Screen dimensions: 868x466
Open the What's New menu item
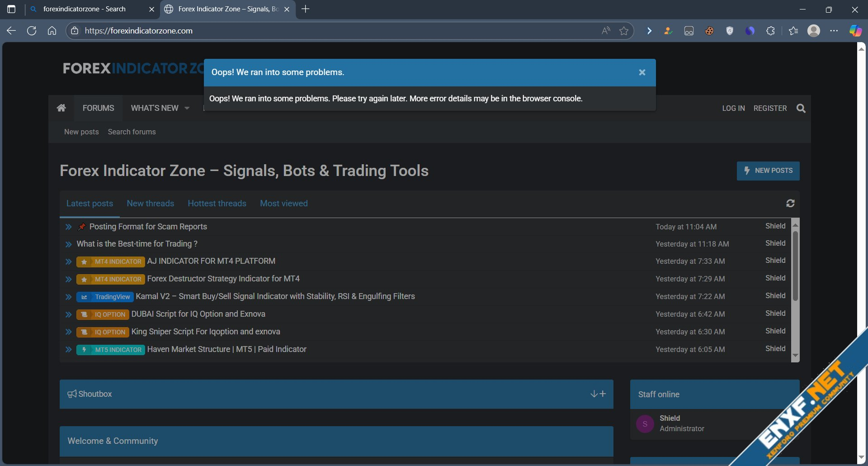click(155, 108)
